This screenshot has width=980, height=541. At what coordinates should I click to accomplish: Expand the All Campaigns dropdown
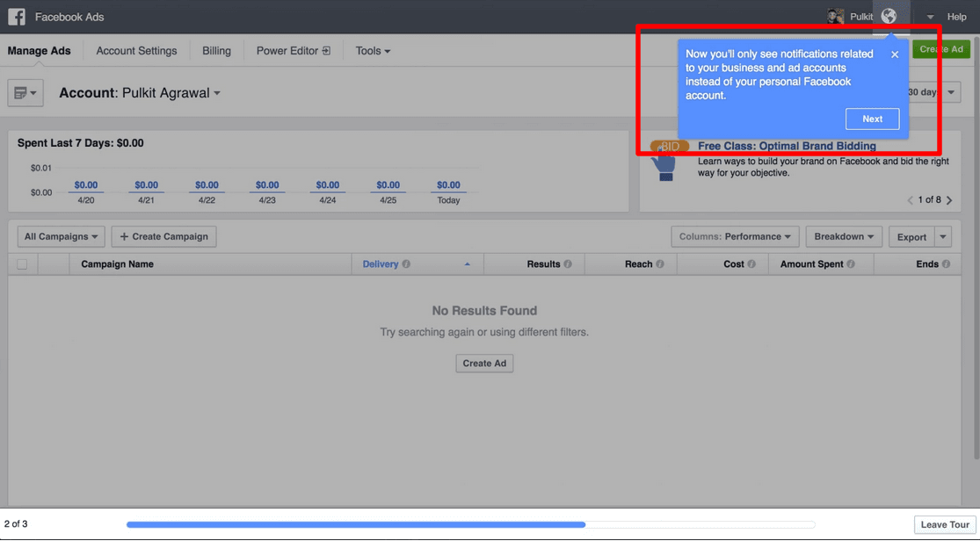(61, 236)
